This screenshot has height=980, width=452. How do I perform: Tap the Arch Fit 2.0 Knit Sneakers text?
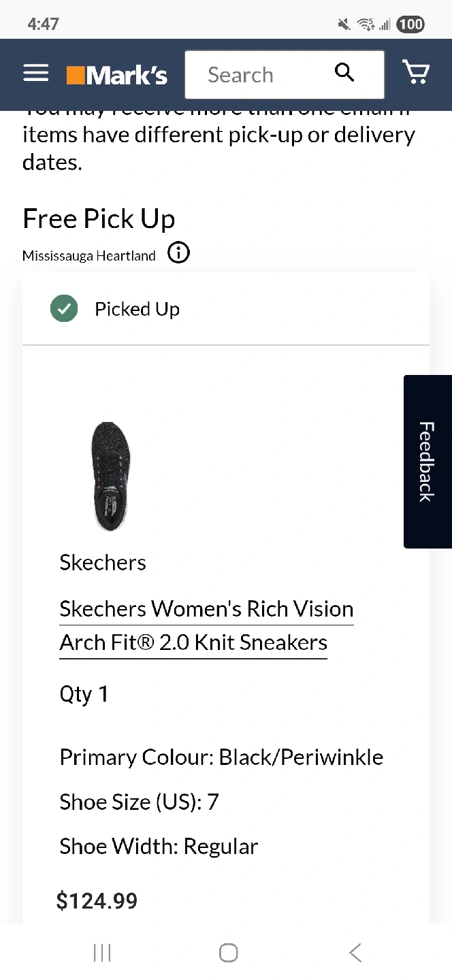click(x=193, y=642)
